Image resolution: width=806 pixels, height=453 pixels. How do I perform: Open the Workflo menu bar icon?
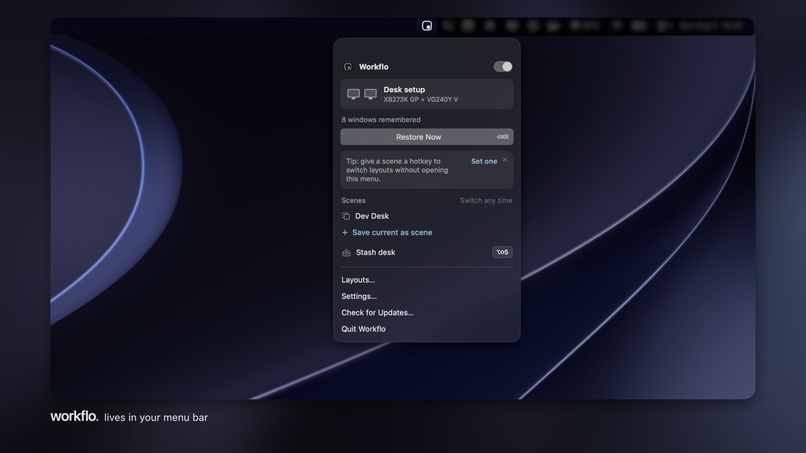click(x=427, y=26)
